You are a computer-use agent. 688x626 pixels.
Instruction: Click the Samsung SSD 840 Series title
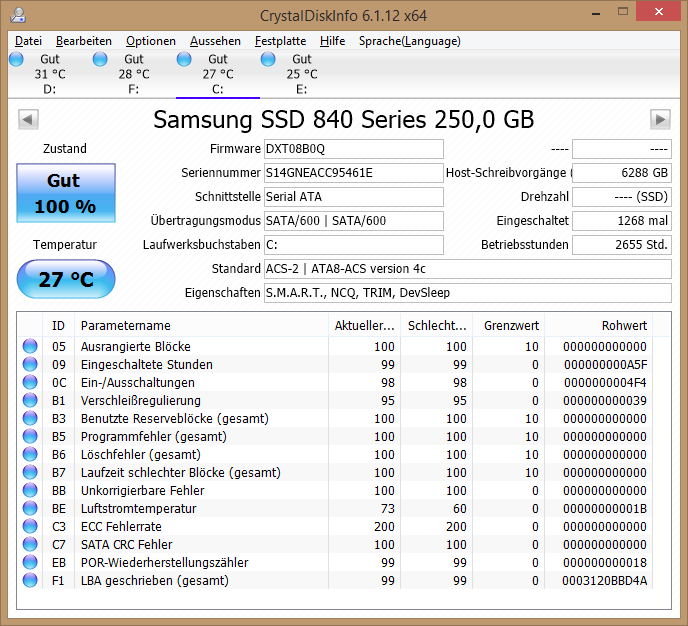344,119
